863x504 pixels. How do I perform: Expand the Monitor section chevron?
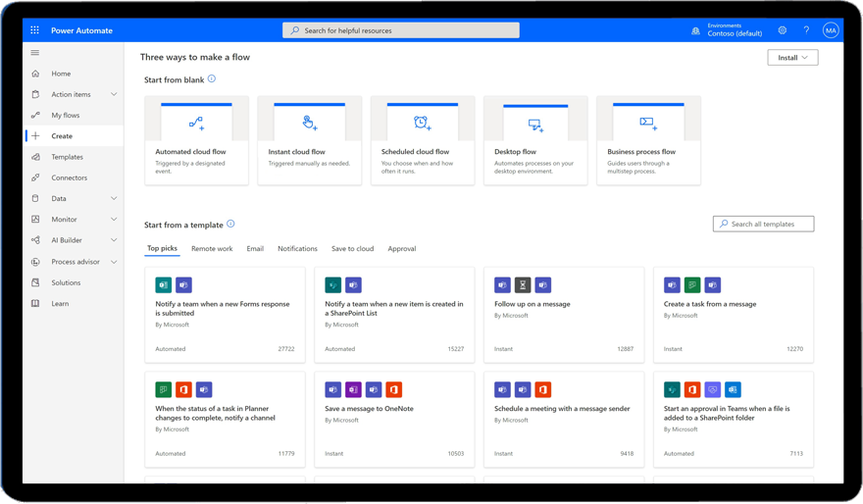click(x=114, y=219)
